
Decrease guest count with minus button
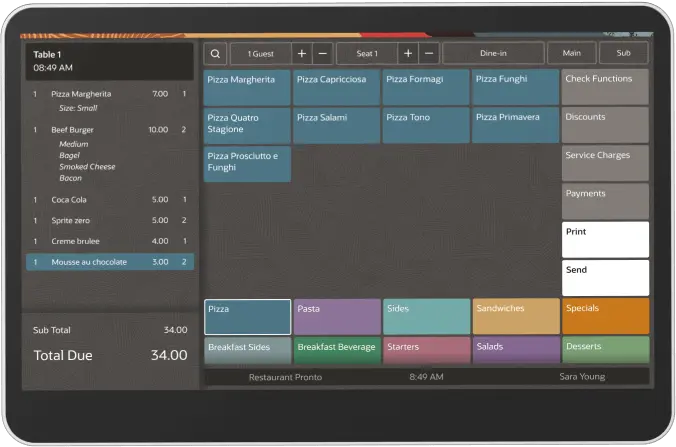323,54
